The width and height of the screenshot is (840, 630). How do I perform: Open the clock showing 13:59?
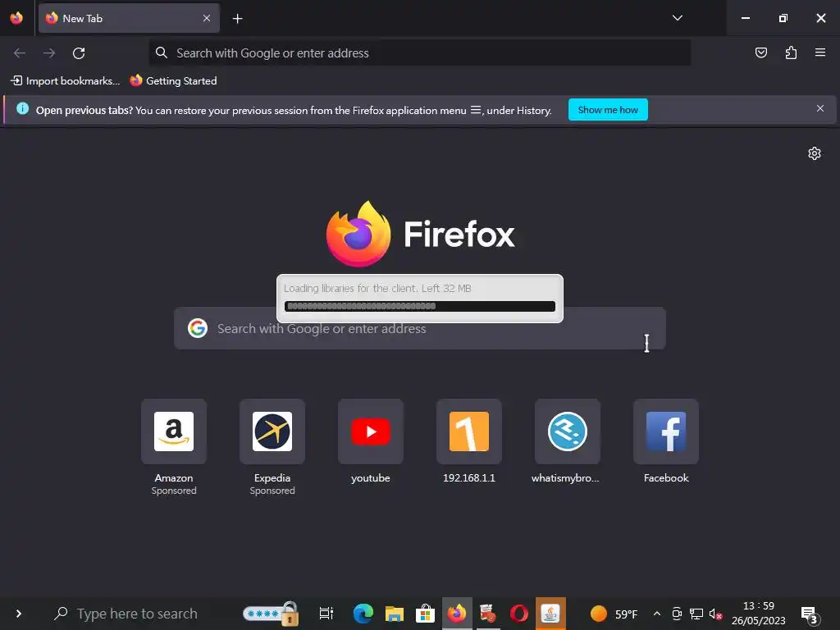pyautogui.click(x=758, y=614)
